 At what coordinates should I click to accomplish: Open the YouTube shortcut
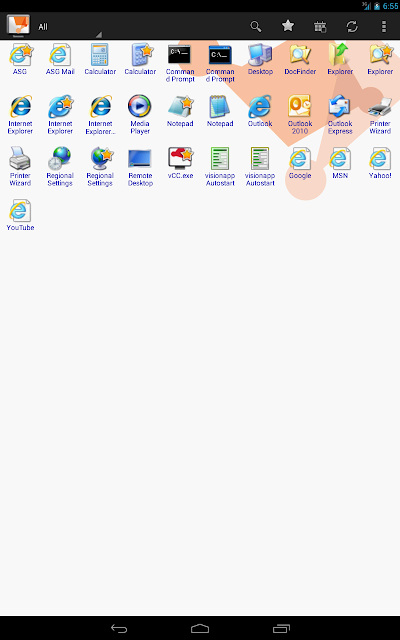coord(20,215)
